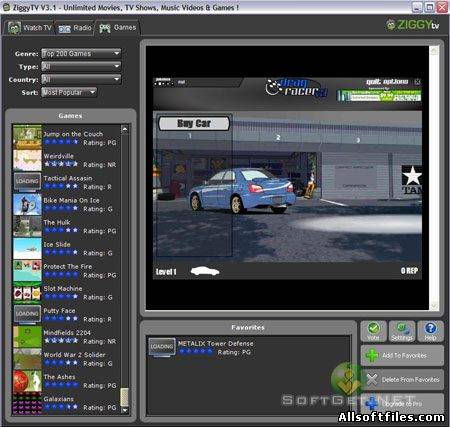The image size is (450, 427).
Task: Select 'The Hulk' game title
Action: (57, 222)
